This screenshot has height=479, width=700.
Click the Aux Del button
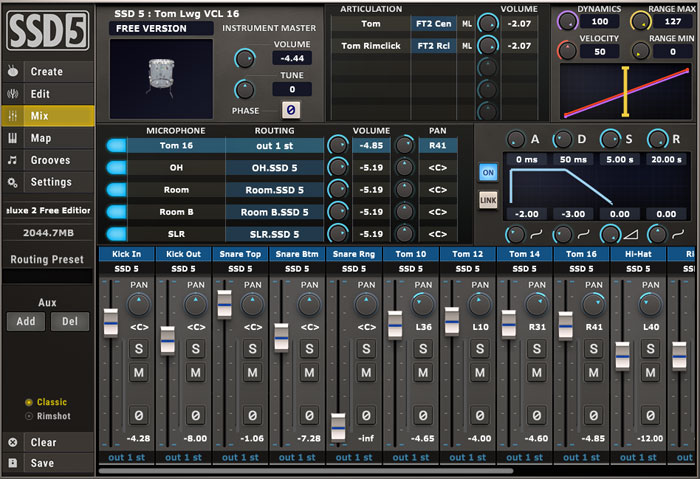point(70,321)
